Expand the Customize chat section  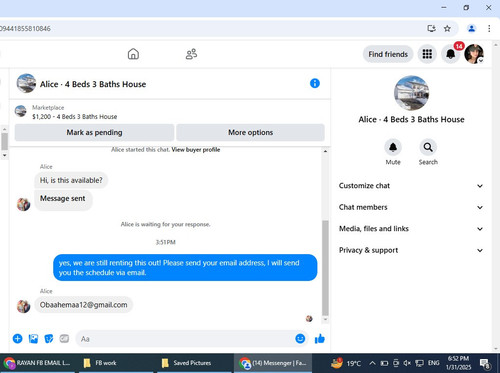[x=411, y=186]
